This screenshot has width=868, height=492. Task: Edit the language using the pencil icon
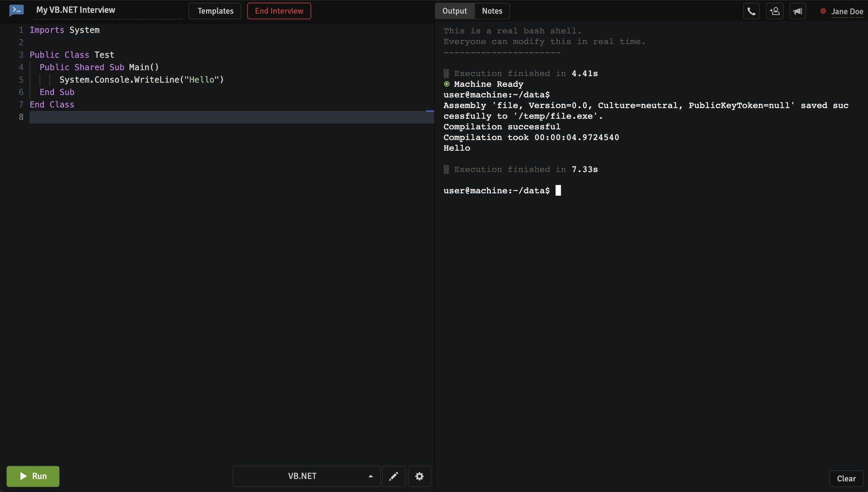[393, 476]
